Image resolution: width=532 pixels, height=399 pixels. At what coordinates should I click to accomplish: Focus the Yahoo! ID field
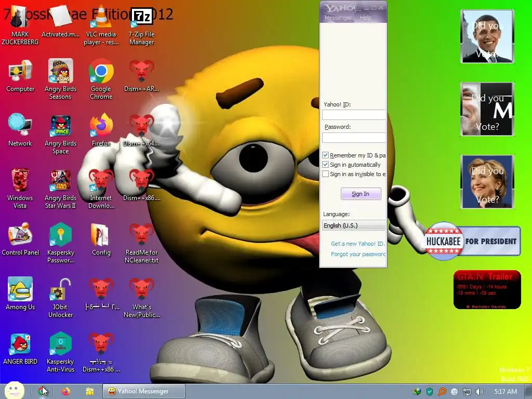tap(354, 115)
